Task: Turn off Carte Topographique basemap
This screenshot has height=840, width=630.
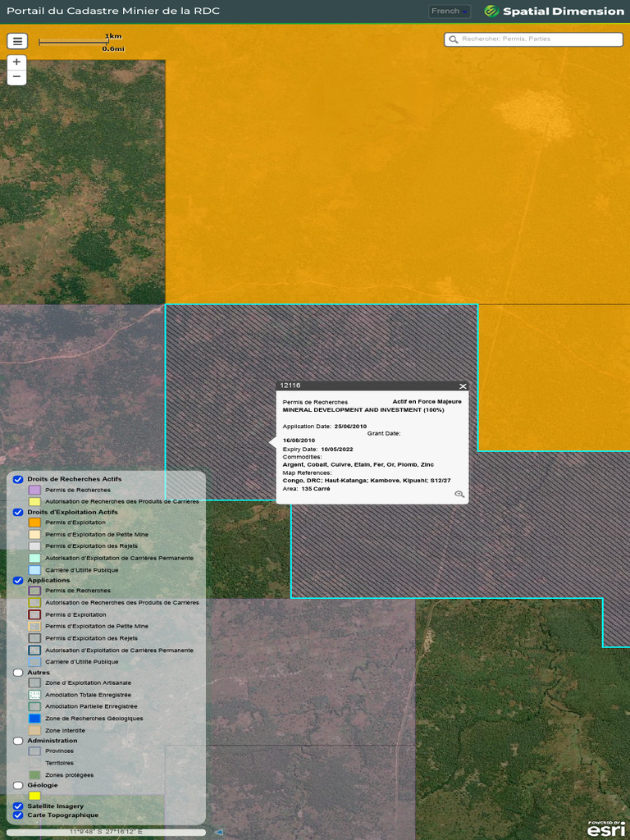Action: point(18,815)
